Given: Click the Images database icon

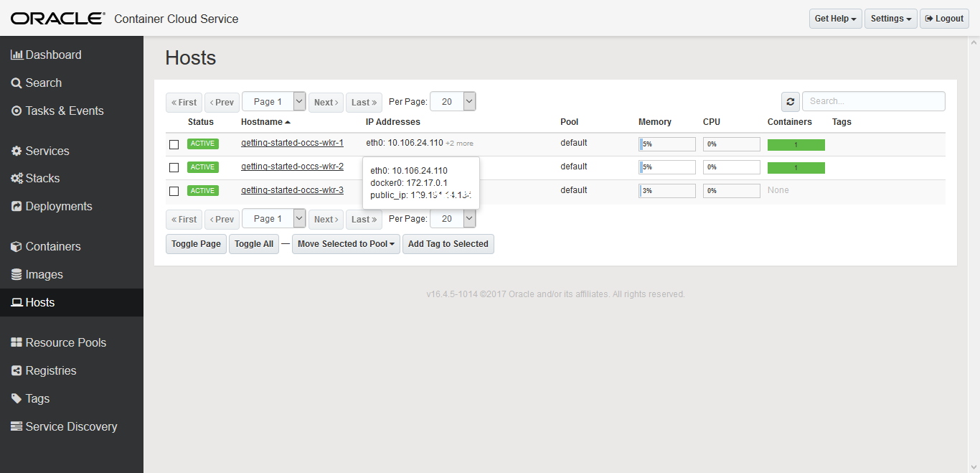Looking at the screenshot, I should click(17, 274).
